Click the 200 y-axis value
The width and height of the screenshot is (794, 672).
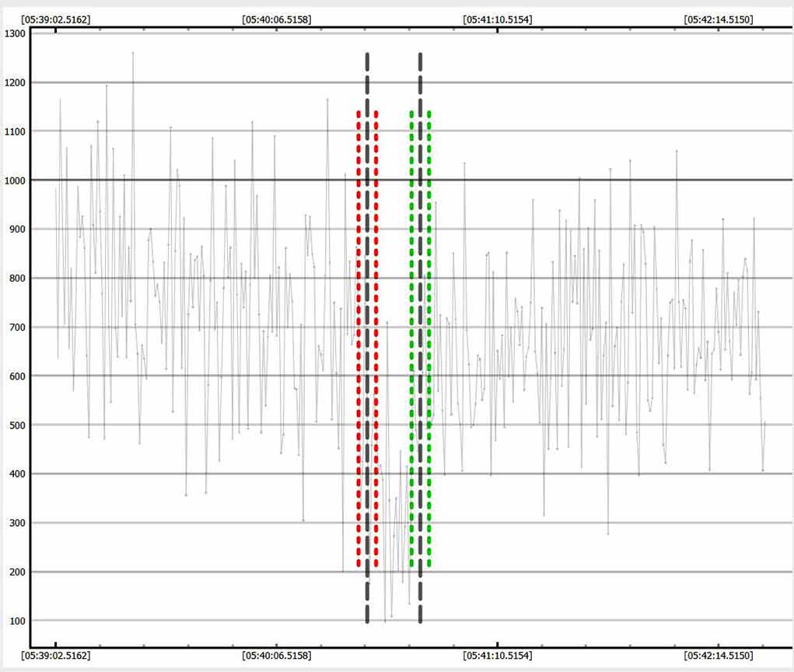(17, 572)
